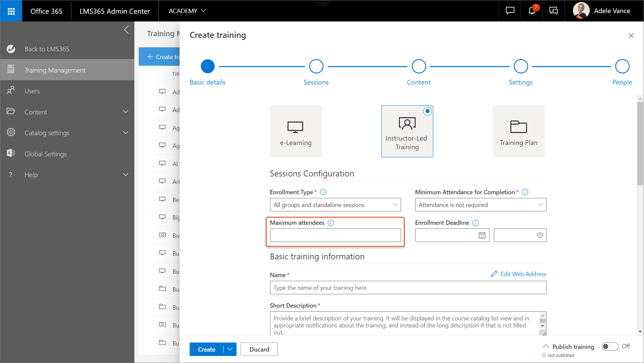Click the Discard button

(259, 349)
